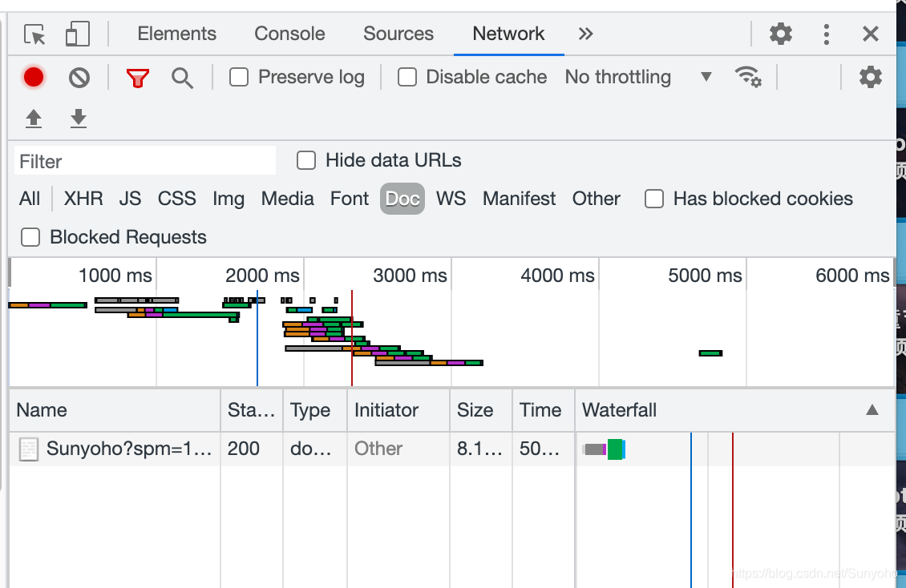Image resolution: width=906 pixels, height=588 pixels.
Task: Filter requests by Other type
Action: pos(596,199)
